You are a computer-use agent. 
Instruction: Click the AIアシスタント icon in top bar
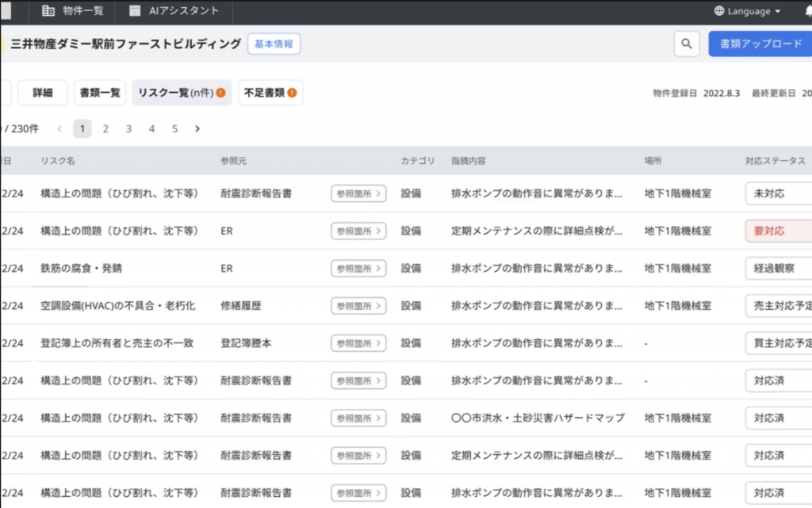tap(135, 11)
